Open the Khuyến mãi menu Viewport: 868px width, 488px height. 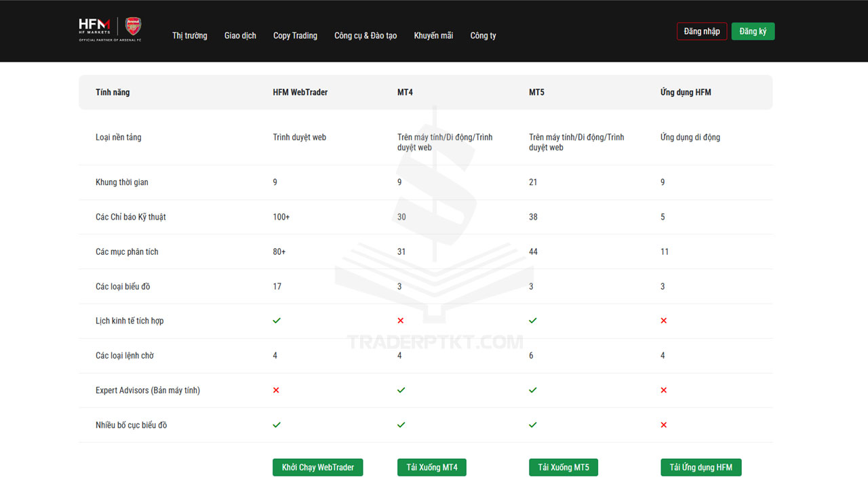point(433,35)
